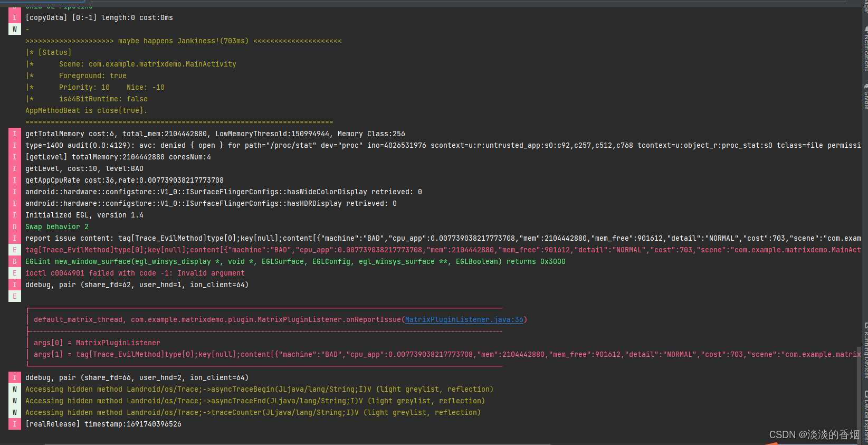Click the "type=1400 audit" avc denied line

point(443,145)
